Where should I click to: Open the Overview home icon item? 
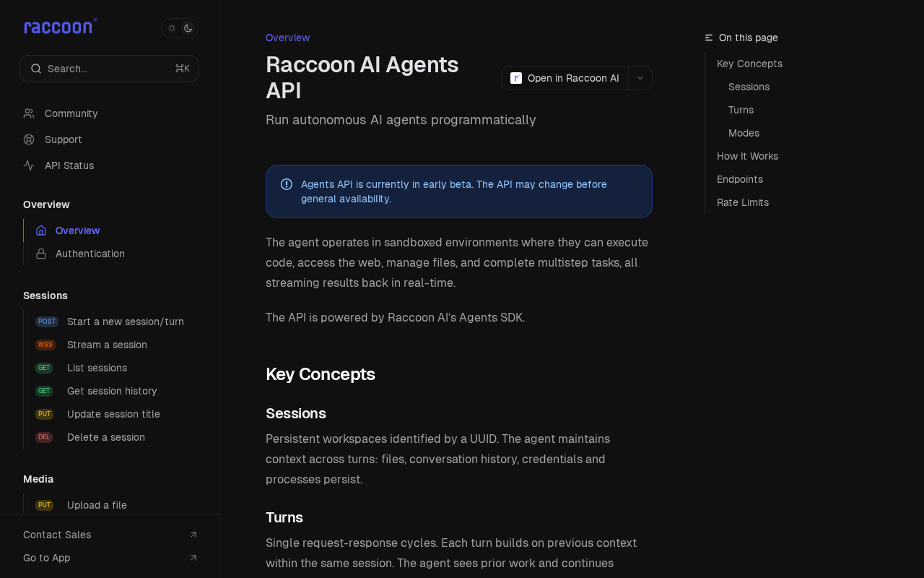(x=41, y=230)
